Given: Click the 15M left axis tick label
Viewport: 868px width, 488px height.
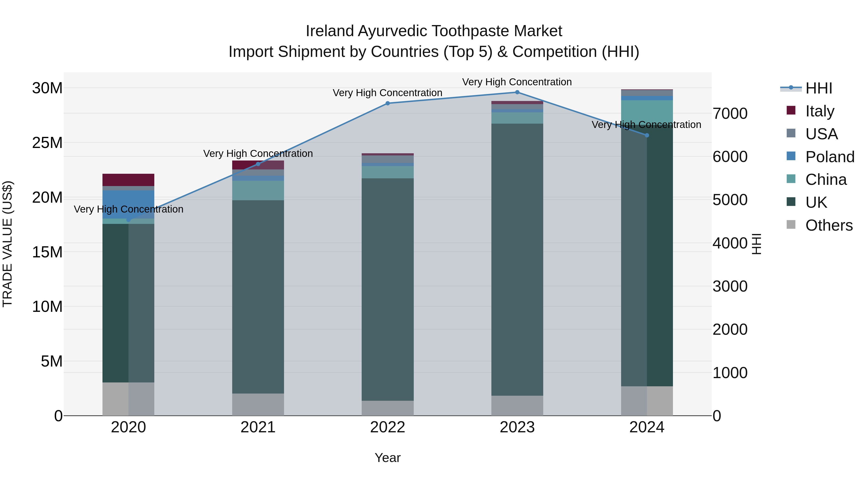Looking at the screenshot, I should 47,252.
